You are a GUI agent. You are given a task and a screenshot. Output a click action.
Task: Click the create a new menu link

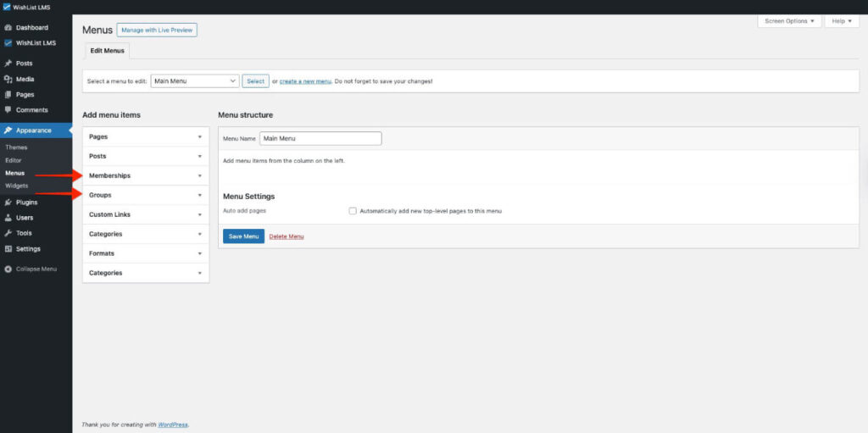point(305,81)
